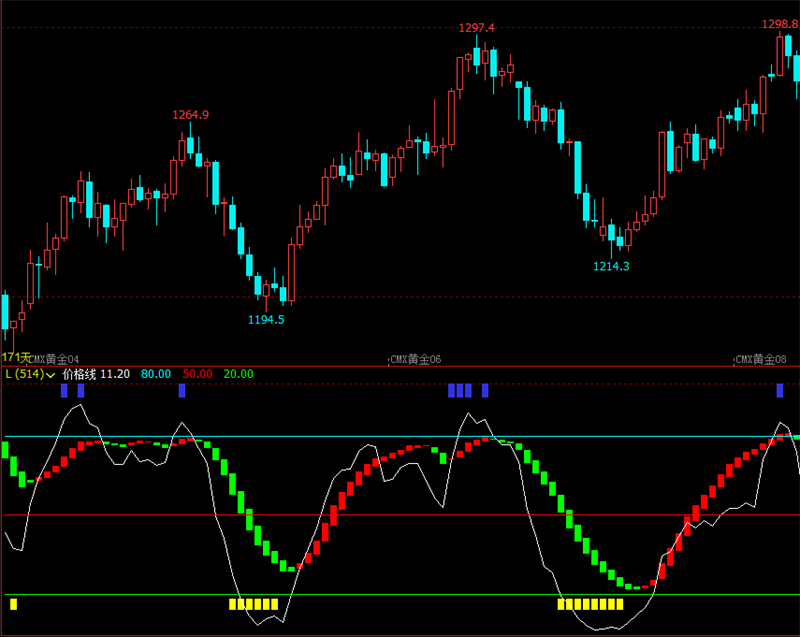Click the 1214.3 low price label
This screenshot has height=637, width=800.
[x=611, y=266]
